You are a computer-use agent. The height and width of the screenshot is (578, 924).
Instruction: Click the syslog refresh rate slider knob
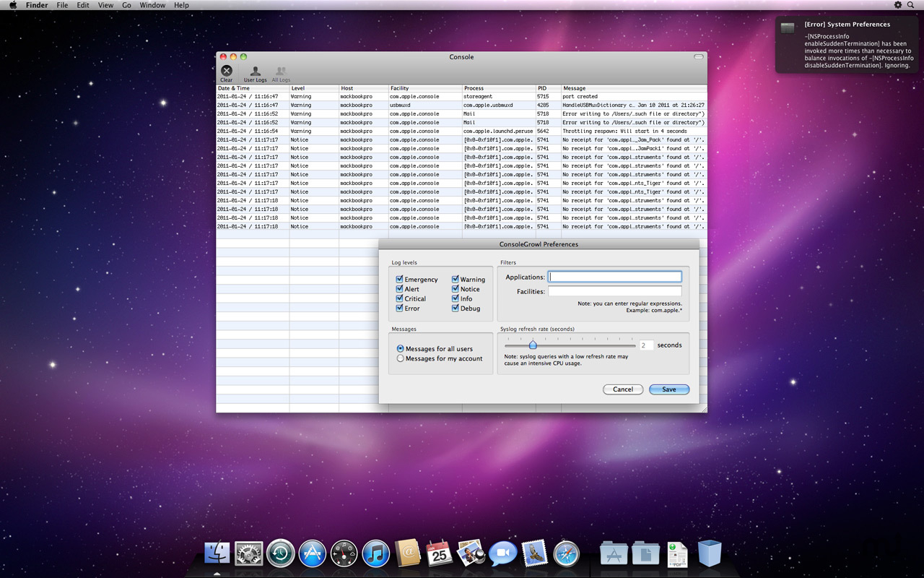533,345
